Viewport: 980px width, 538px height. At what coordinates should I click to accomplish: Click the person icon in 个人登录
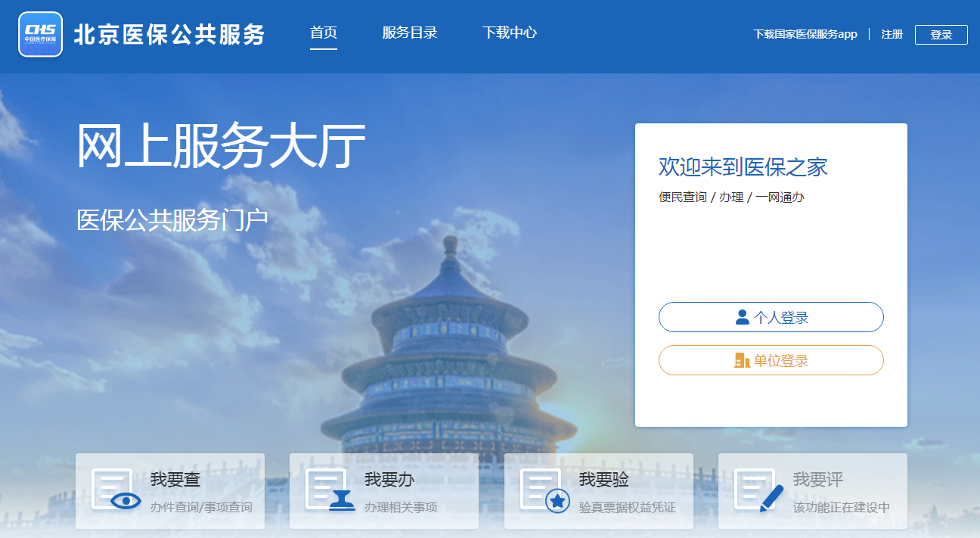click(x=743, y=317)
